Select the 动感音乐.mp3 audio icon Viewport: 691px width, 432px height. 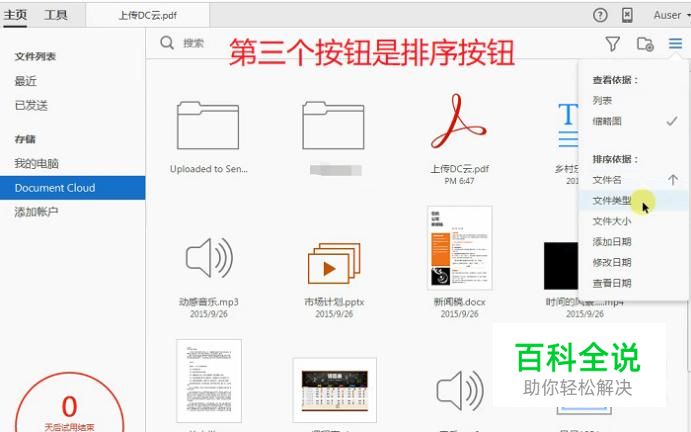[x=209, y=258]
